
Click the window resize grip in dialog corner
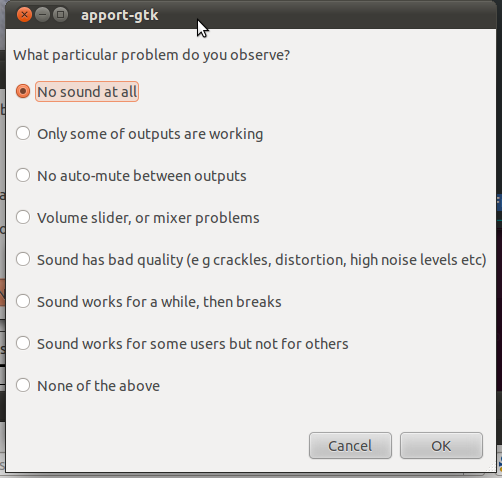[490, 467]
